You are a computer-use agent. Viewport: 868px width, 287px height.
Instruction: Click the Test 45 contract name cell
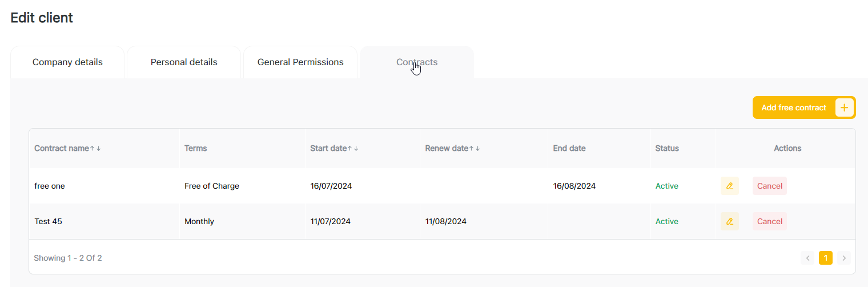coord(49,221)
